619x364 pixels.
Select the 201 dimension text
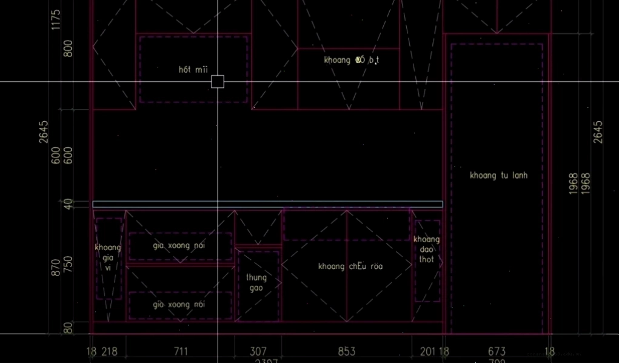point(428,351)
